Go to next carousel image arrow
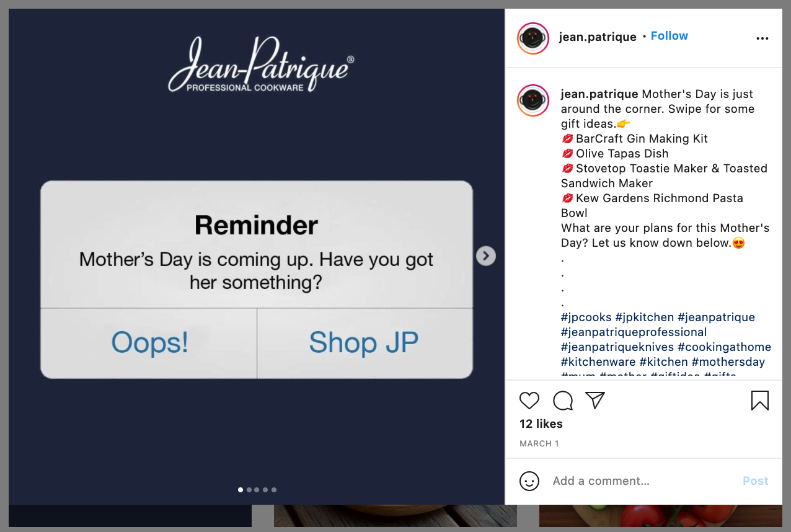 click(x=486, y=255)
